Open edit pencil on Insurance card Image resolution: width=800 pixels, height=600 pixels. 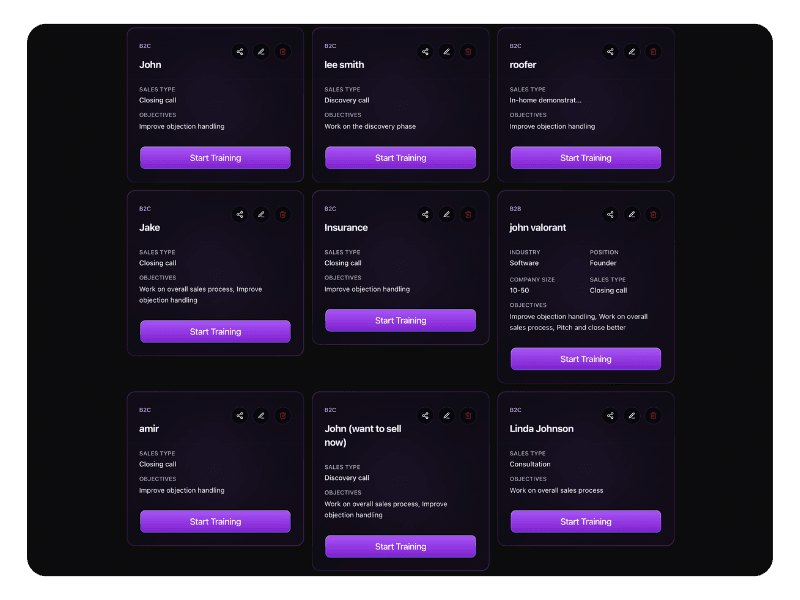[446, 214]
